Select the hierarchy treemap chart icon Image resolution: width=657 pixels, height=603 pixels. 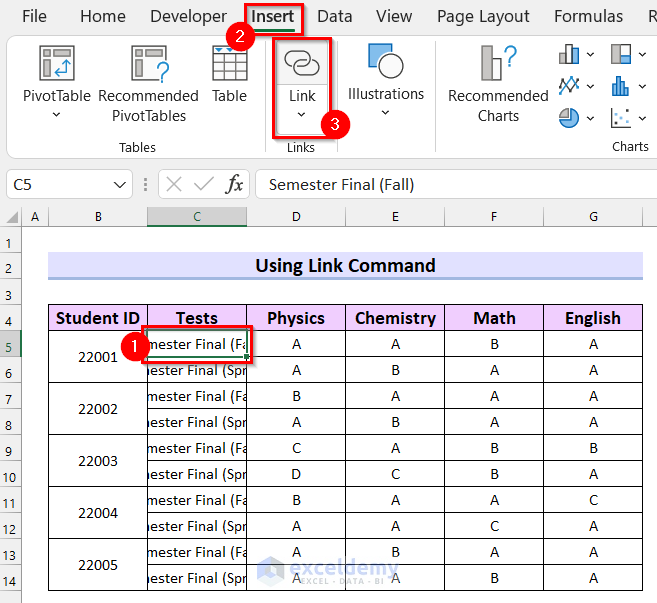(621, 54)
